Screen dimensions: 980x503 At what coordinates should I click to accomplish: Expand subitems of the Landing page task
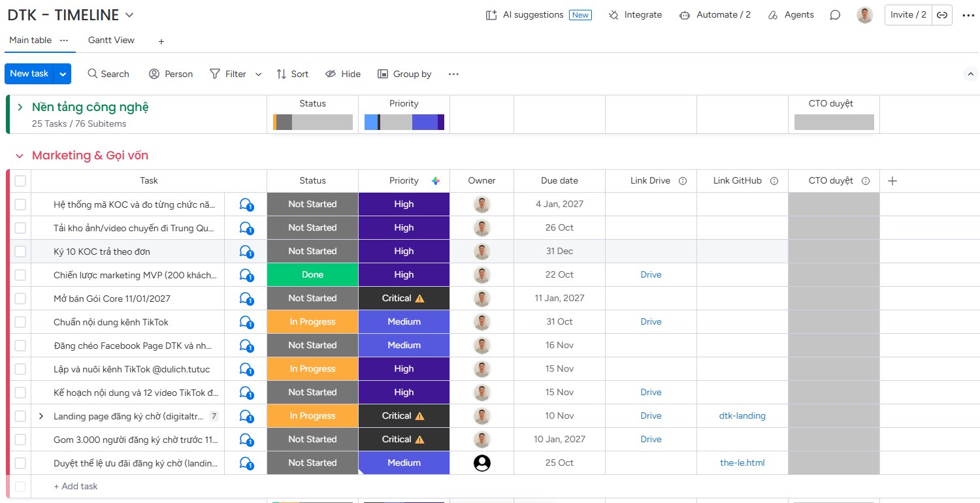click(41, 416)
